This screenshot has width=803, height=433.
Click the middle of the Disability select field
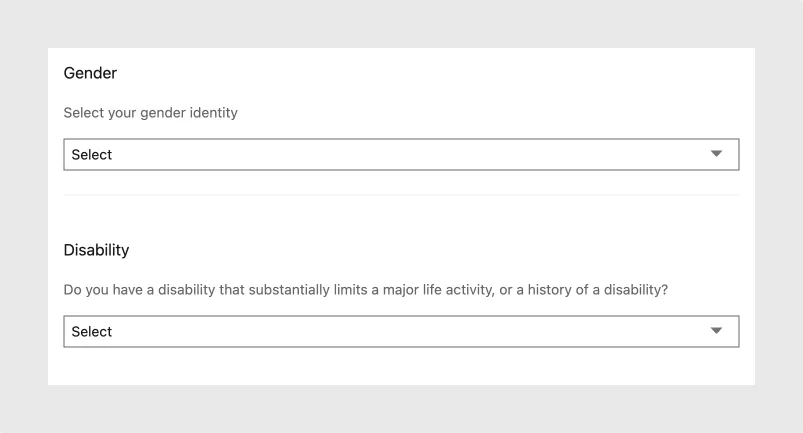tap(401, 332)
